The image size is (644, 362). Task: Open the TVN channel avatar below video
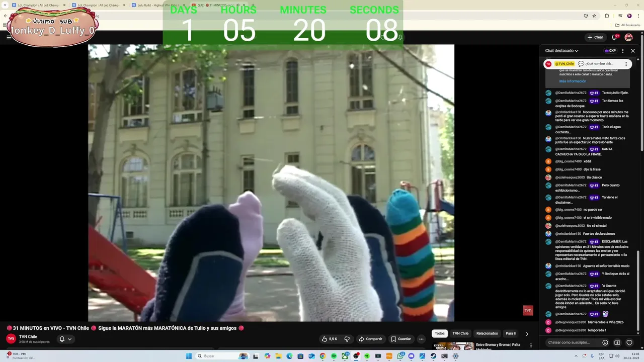click(x=11, y=339)
